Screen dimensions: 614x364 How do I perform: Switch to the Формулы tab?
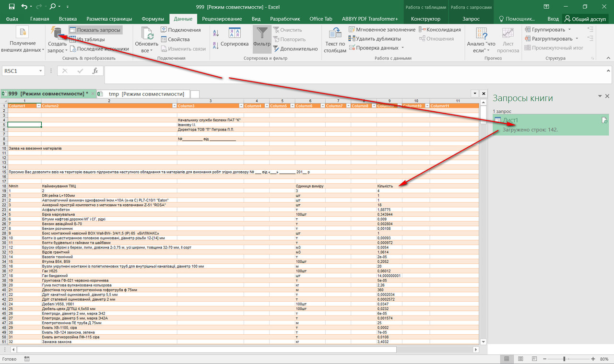(x=153, y=19)
